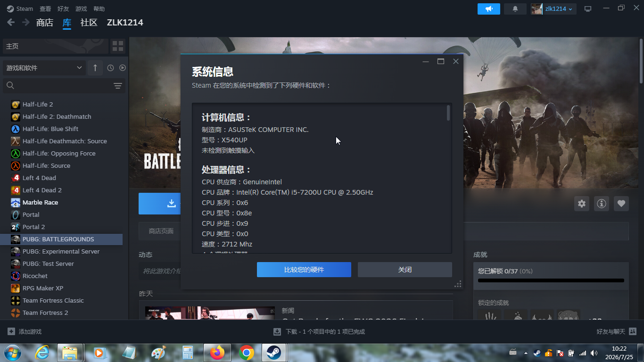Click the Steam logo menu in title bar
This screenshot has height=362, width=644.
20,9
